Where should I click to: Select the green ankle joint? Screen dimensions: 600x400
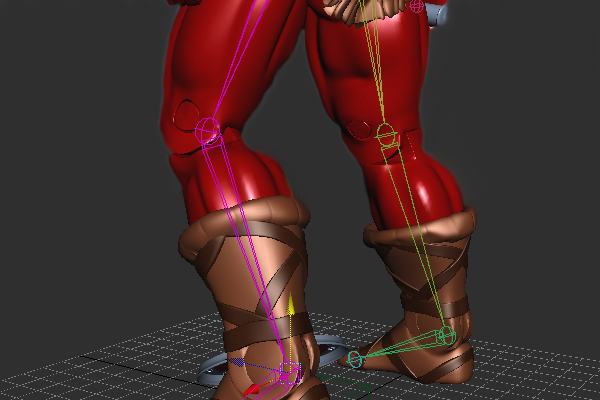coord(447,335)
